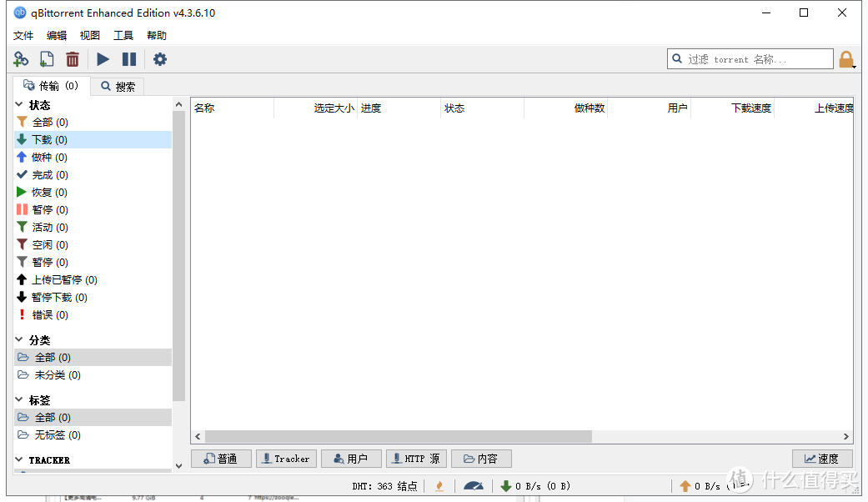Viewport: 868px width, 502px height.
Task: Collapse the 标签 sidebar section
Action: (x=20, y=399)
